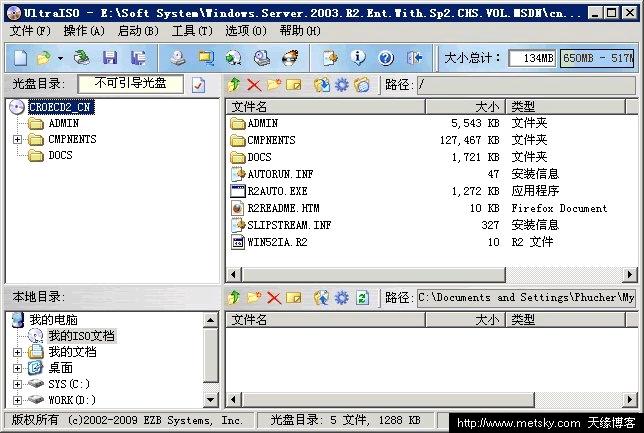This screenshot has width=644, height=433.
Task: Click the Exit door arrow icon
Action: coord(414,58)
